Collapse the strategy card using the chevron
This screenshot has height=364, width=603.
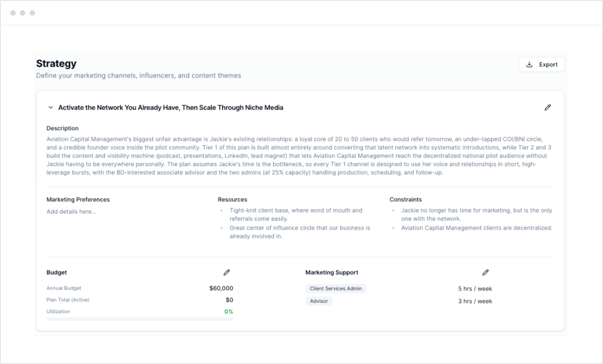click(x=51, y=108)
